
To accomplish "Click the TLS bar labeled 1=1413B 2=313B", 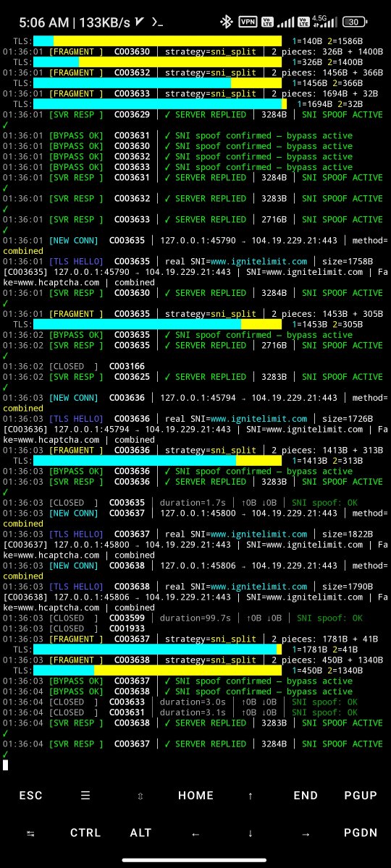I will 158,461.
